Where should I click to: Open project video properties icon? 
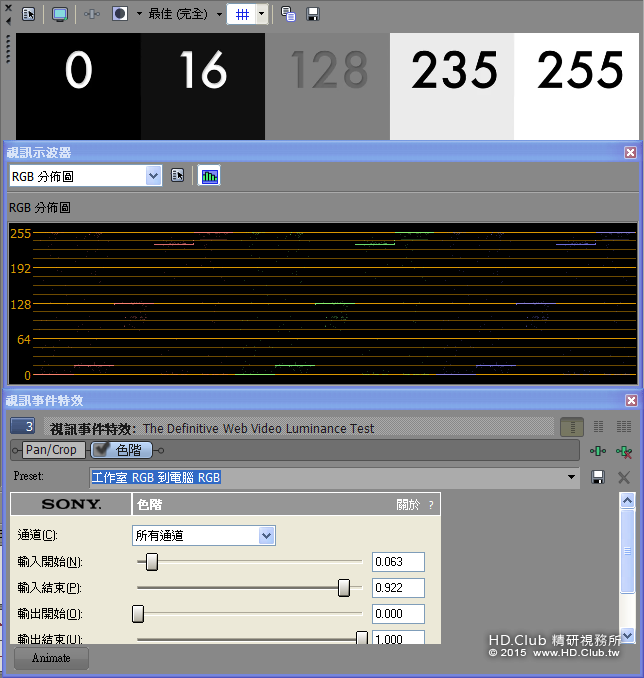pos(29,14)
